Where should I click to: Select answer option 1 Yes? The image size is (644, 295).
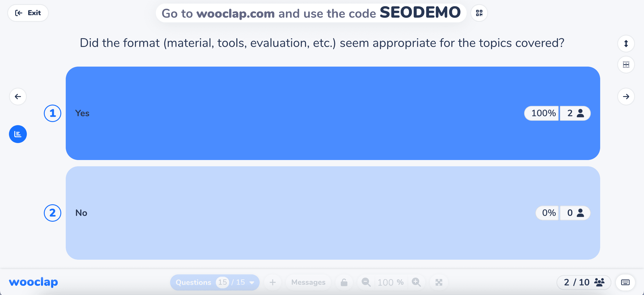[333, 113]
